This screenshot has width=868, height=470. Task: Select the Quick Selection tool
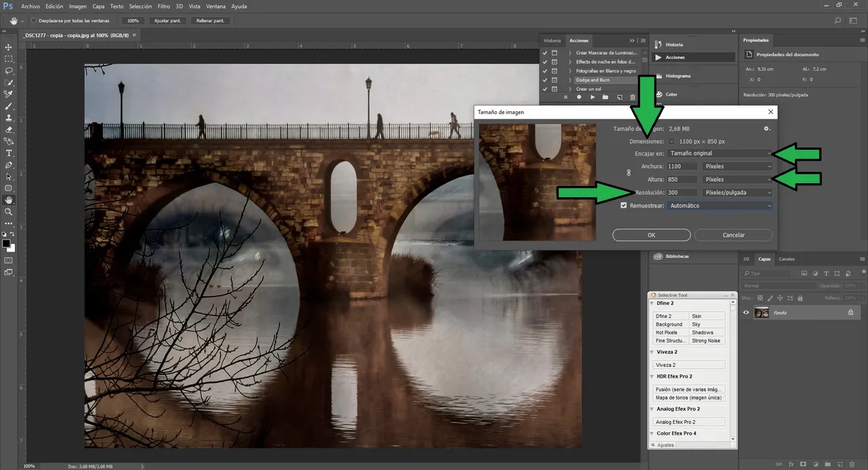pos(9,82)
